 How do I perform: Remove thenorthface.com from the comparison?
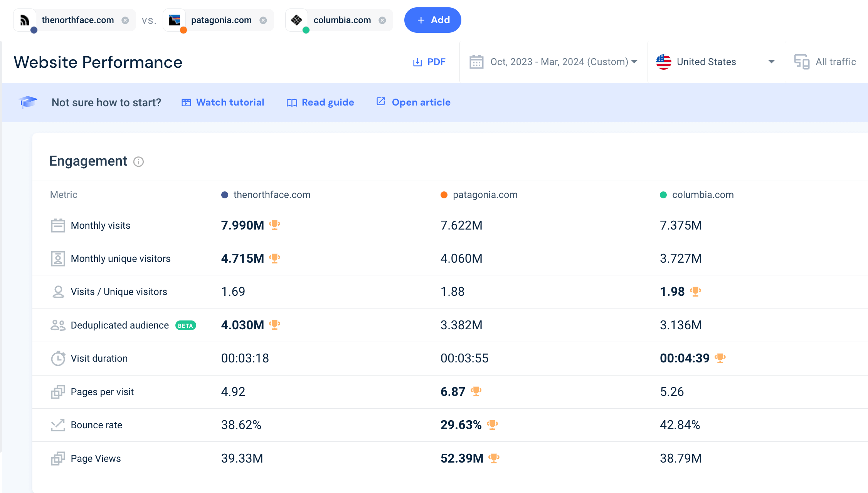125,20
